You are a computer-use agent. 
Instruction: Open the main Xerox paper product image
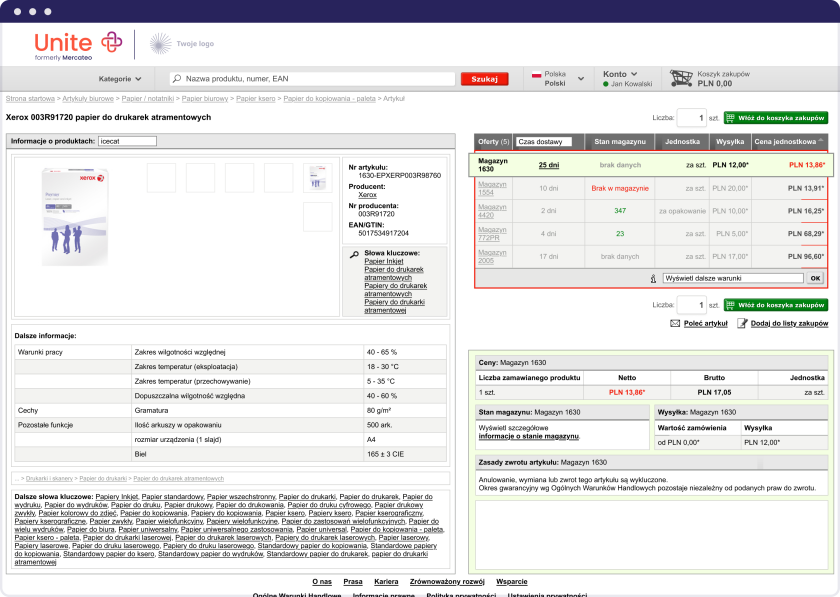coord(74,217)
